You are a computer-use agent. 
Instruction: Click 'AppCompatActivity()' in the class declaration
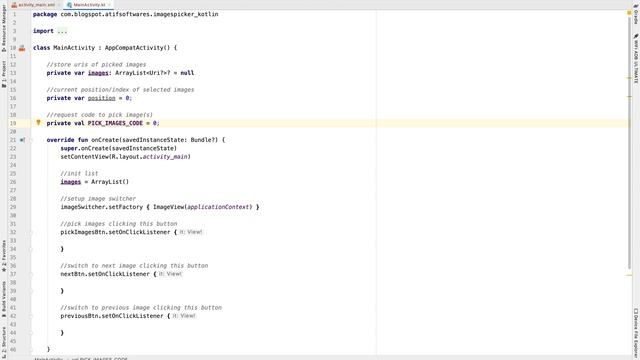137,48
